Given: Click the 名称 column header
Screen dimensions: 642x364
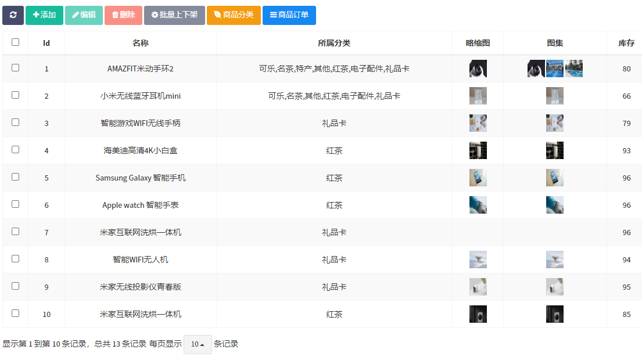Looking at the screenshot, I should coord(140,43).
